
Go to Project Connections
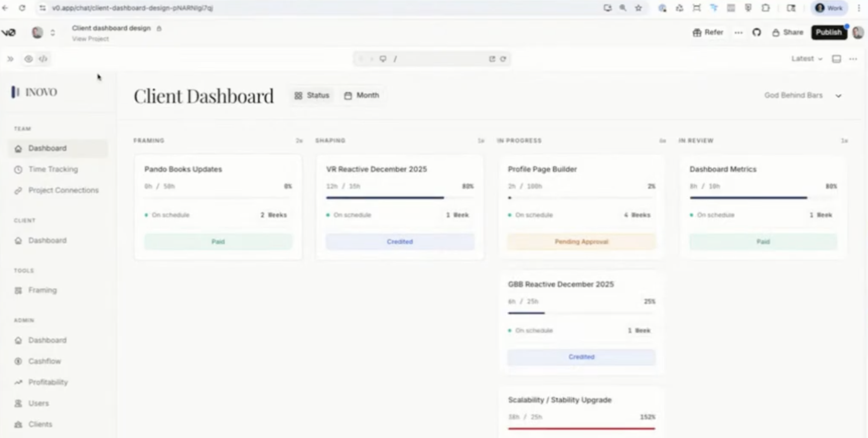tap(63, 190)
